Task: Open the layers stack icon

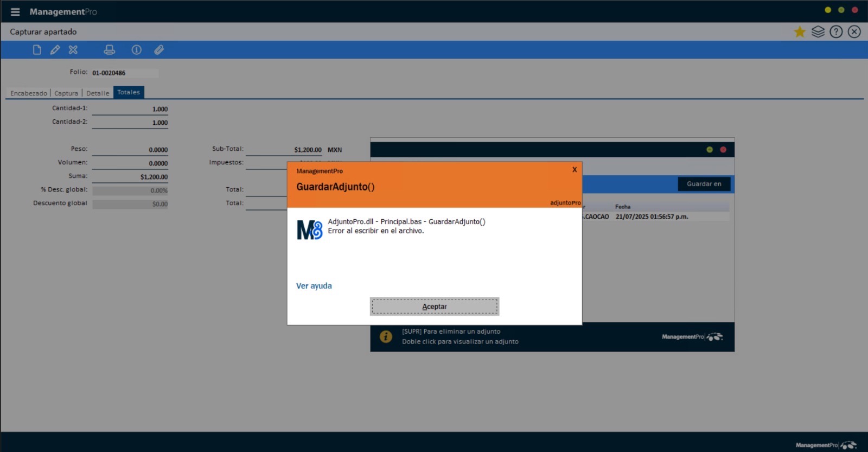Action: (818, 32)
